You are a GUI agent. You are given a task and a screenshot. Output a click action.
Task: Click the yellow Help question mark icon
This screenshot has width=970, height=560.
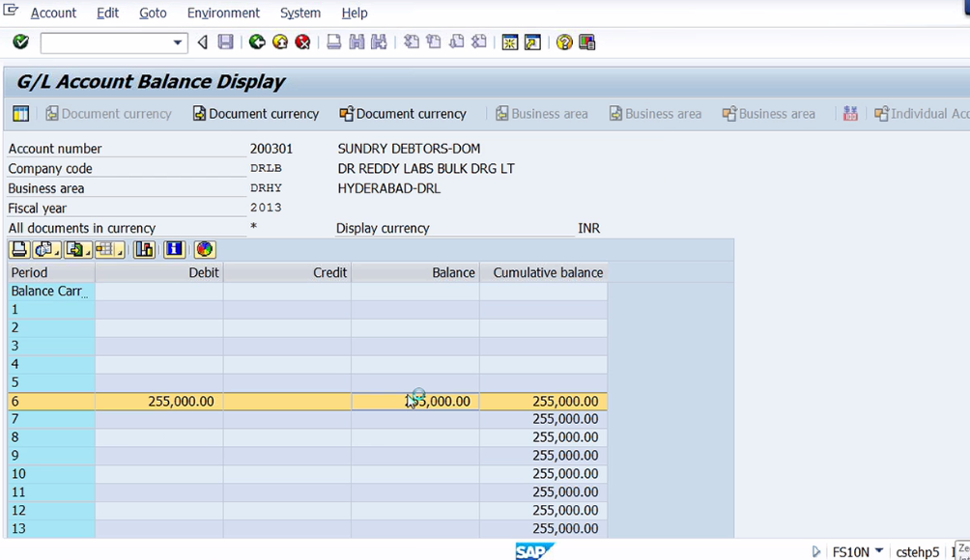tap(564, 42)
